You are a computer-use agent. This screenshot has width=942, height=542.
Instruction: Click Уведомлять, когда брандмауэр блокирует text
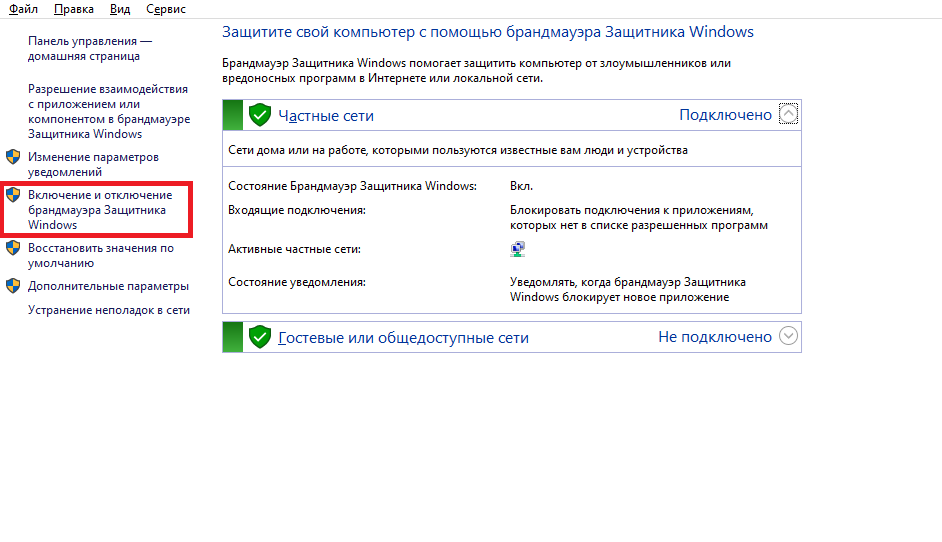(x=628, y=289)
